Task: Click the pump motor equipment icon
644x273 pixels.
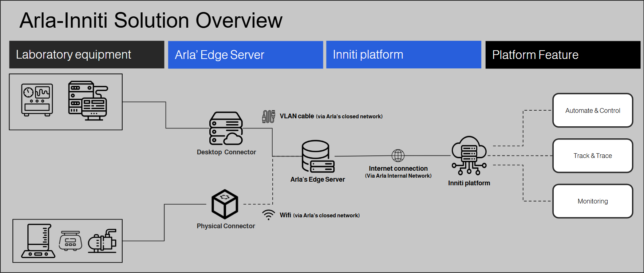Action: 102,241
